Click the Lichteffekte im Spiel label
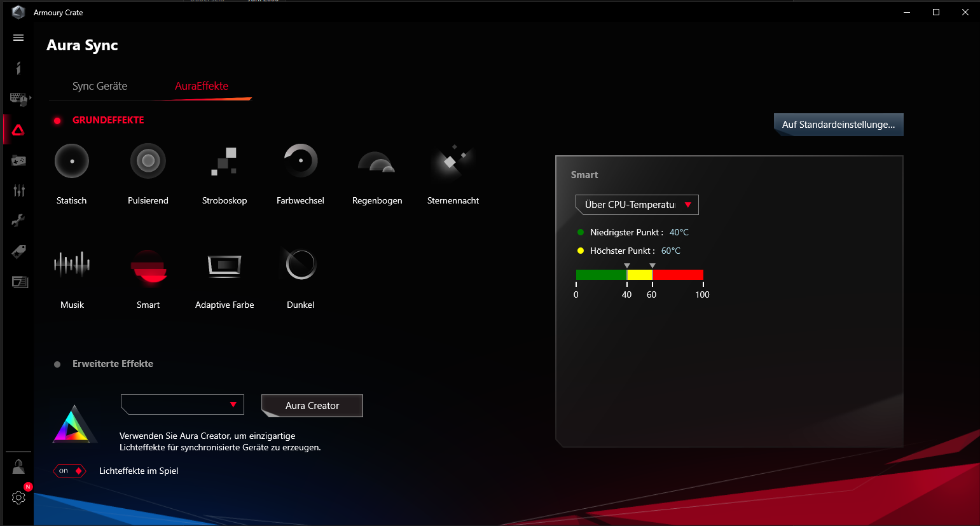The width and height of the screenshot is (980, 526). (x=139, y=471)
